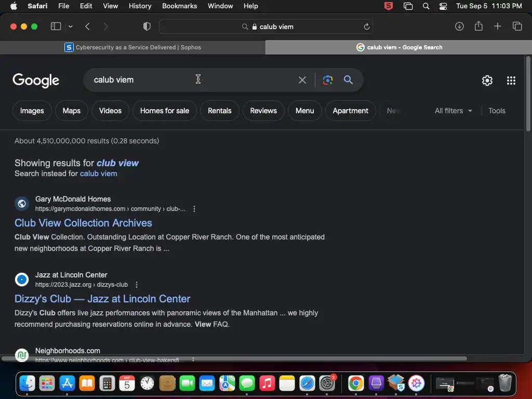Show Safari downloads list
This screenshot has width=532, height=399.
459,26
